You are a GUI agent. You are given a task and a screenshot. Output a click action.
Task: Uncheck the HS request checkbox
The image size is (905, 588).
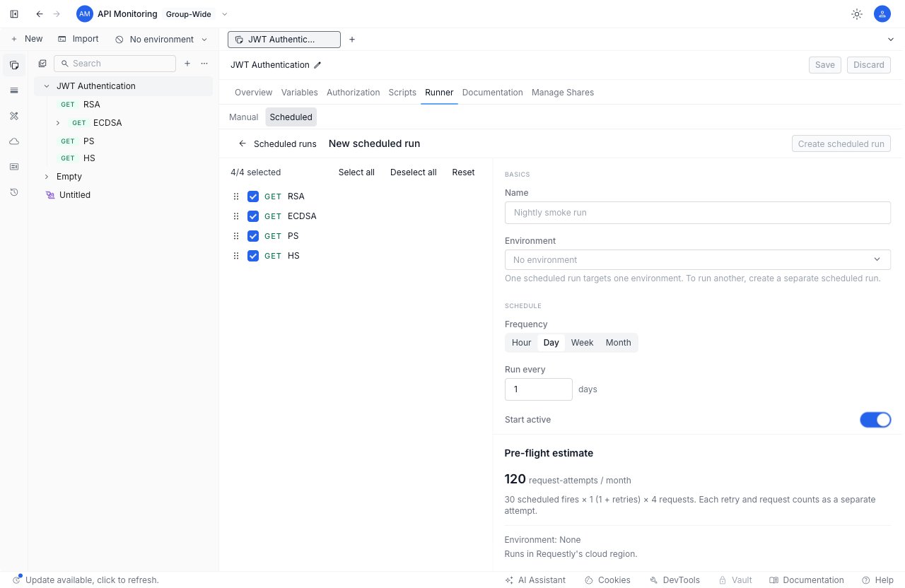pyautogui.click(x=253, y=256)
